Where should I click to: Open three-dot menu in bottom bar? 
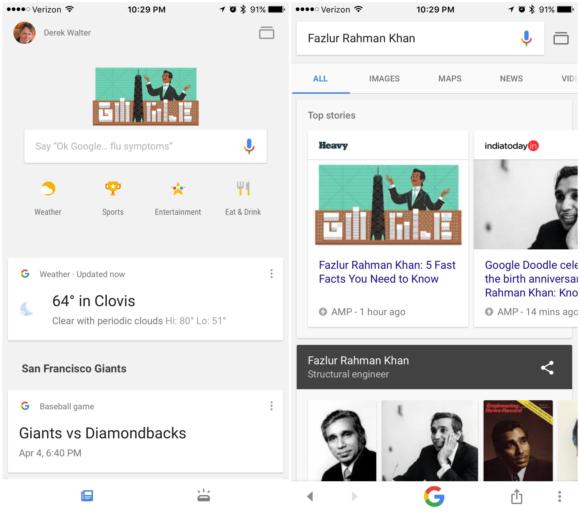coord(560,496)
